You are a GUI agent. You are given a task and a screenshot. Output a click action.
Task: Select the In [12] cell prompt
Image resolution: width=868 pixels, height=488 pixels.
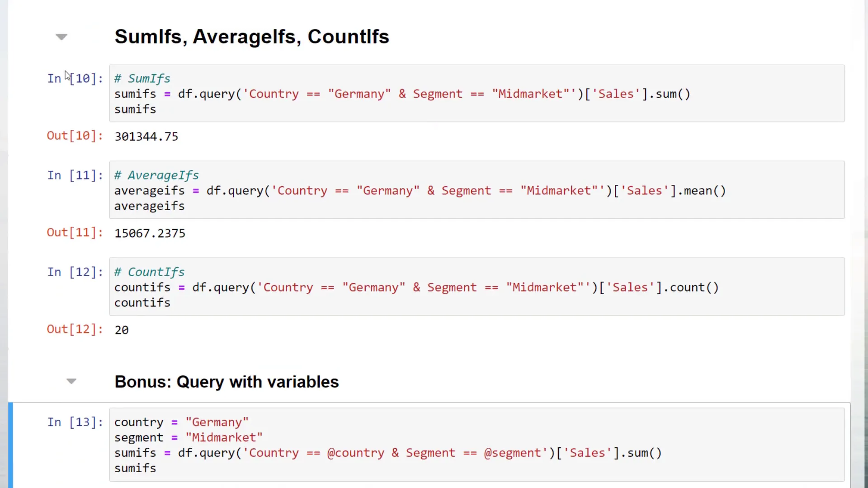coord(75,272)
